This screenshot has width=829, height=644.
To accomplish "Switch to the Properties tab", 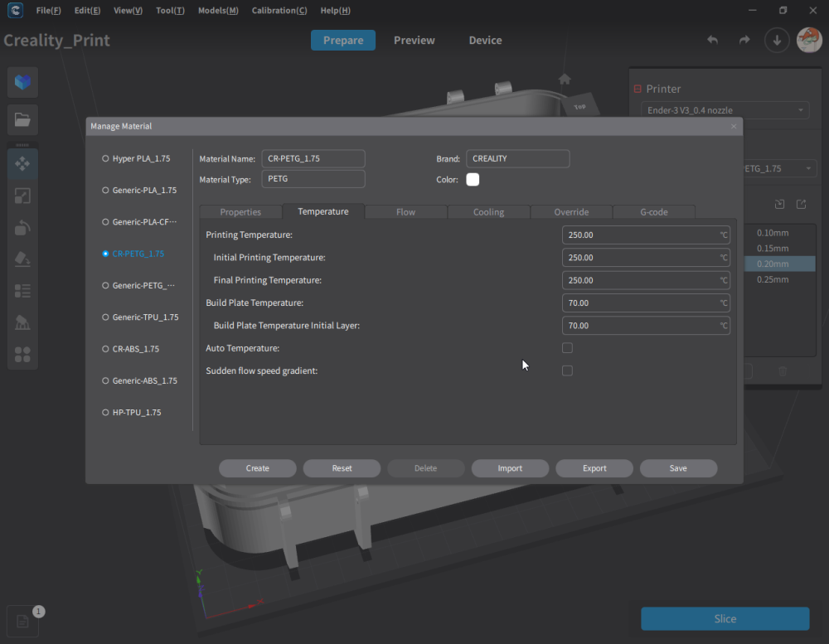I will point(240,212).
